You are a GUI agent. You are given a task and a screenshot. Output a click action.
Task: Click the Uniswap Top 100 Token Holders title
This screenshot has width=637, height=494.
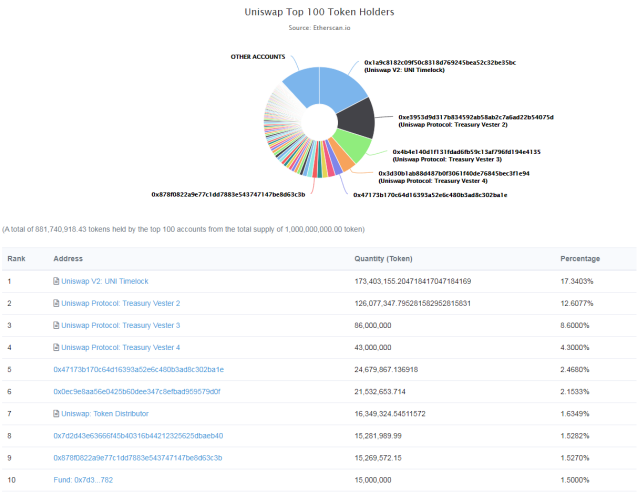(319, 12)
